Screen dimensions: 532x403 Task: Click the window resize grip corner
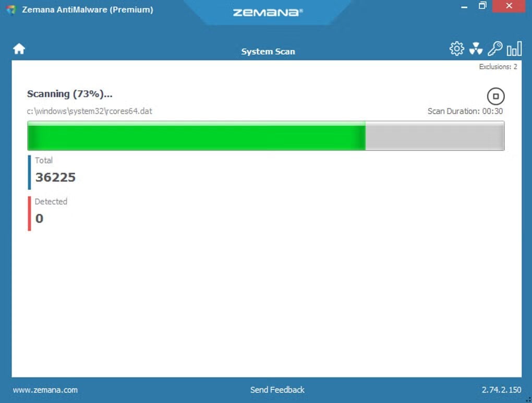[528, 400]
